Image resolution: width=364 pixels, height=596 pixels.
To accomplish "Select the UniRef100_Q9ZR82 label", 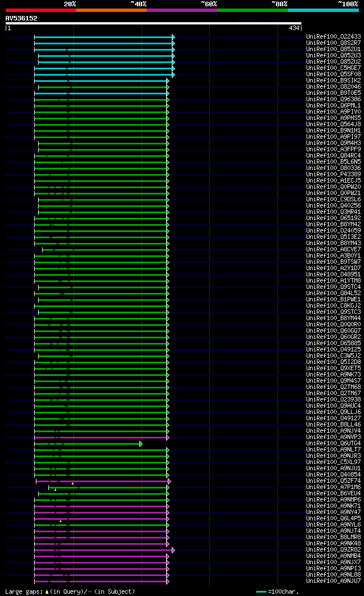I will click(333, 549).
